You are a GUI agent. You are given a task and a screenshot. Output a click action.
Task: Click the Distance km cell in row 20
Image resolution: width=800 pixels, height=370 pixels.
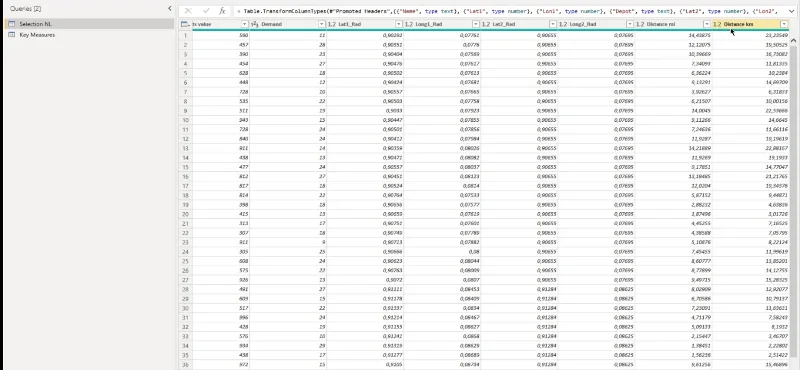point(750,214)
